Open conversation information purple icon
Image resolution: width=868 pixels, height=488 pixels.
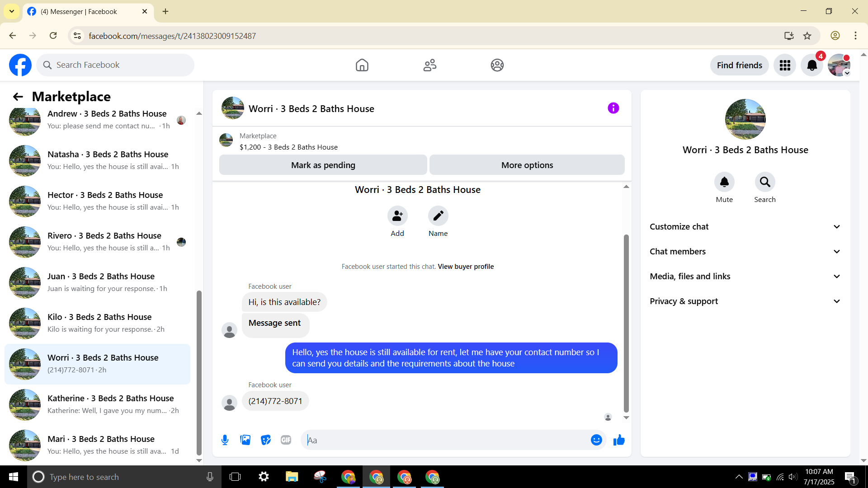coord(613,108)
